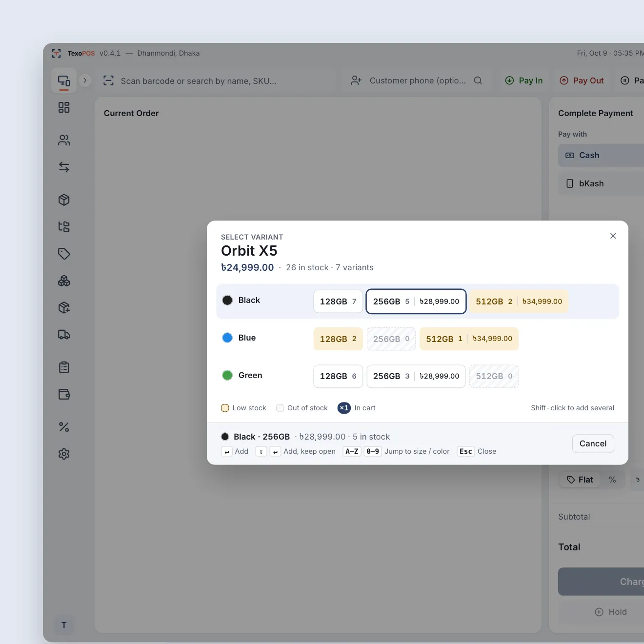Choose the Cash payment method
The image size is (644, 644).
point(601,155)
